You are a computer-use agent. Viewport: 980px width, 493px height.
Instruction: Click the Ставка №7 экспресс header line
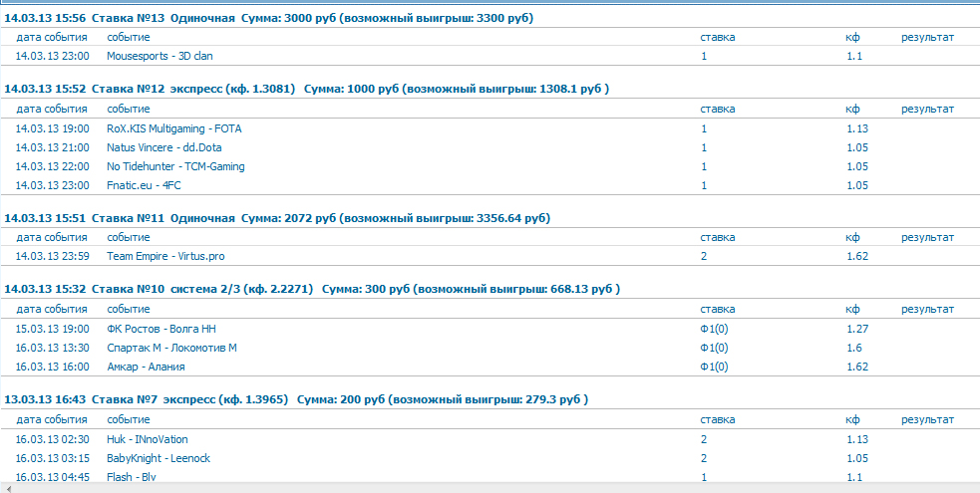pos(296,398)
